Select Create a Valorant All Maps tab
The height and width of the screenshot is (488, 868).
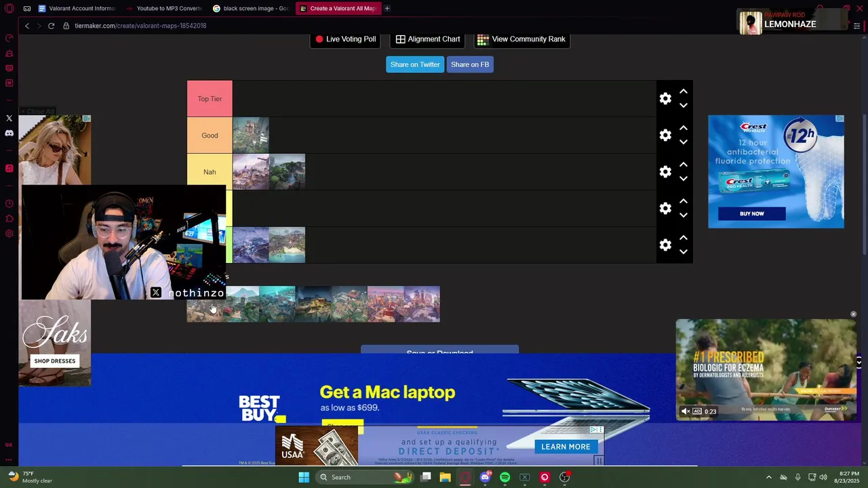338,9
